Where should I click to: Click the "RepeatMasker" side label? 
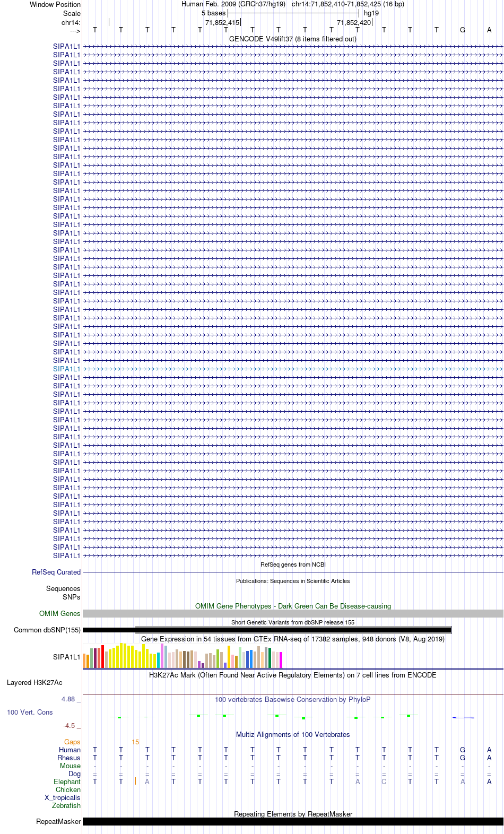(x=58, y=821)
